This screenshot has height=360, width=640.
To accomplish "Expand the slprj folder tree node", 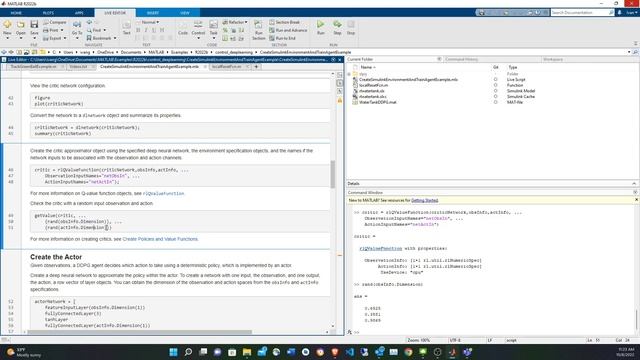I will point(349,74).
